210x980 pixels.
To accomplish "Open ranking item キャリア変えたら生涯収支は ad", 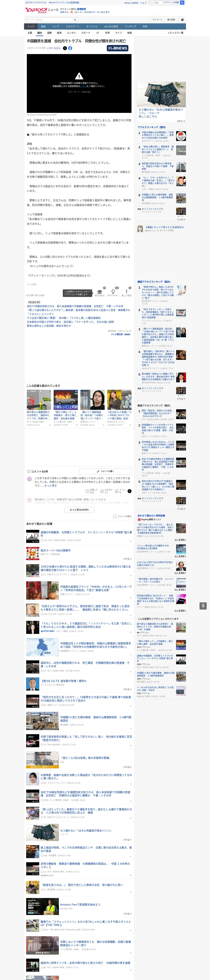I will coord(164,227).
